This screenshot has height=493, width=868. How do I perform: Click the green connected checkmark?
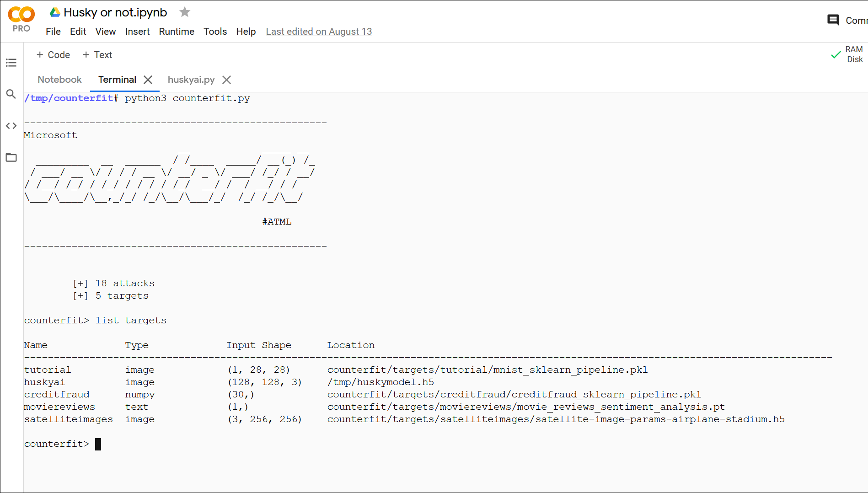click(836, 54)
